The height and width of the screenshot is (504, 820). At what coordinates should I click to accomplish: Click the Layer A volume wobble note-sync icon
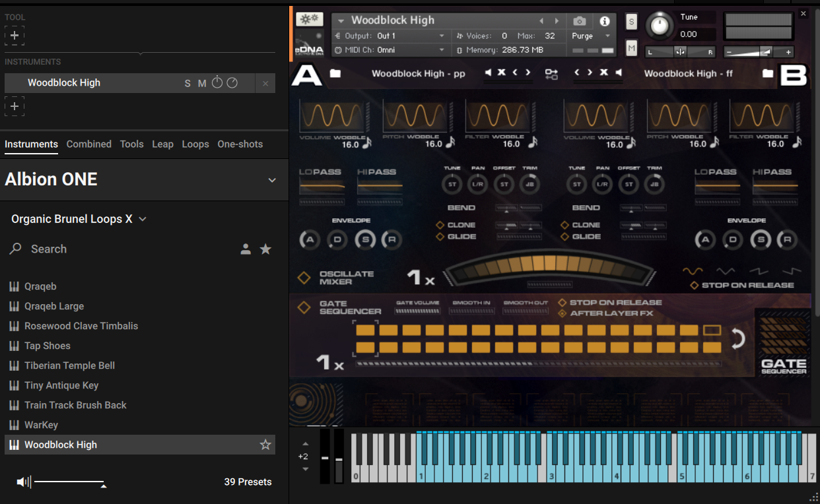(366, 142)
